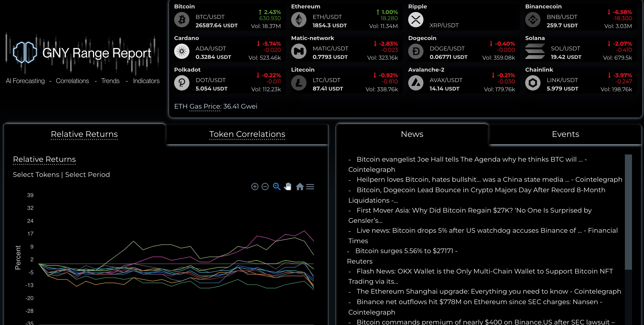Click the news panel scrollbar thumb
Viewport: 644px width, 325px height.
pyautogui.click(x=628, y=212)
